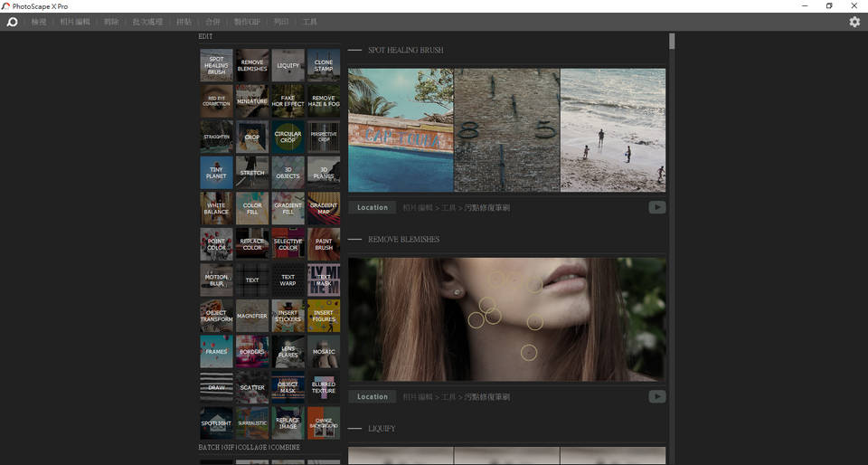Play the Spot Healing Brush video
Image resolution: width=868 pixels, height=465 pixels.
click(x=657, y=207)
